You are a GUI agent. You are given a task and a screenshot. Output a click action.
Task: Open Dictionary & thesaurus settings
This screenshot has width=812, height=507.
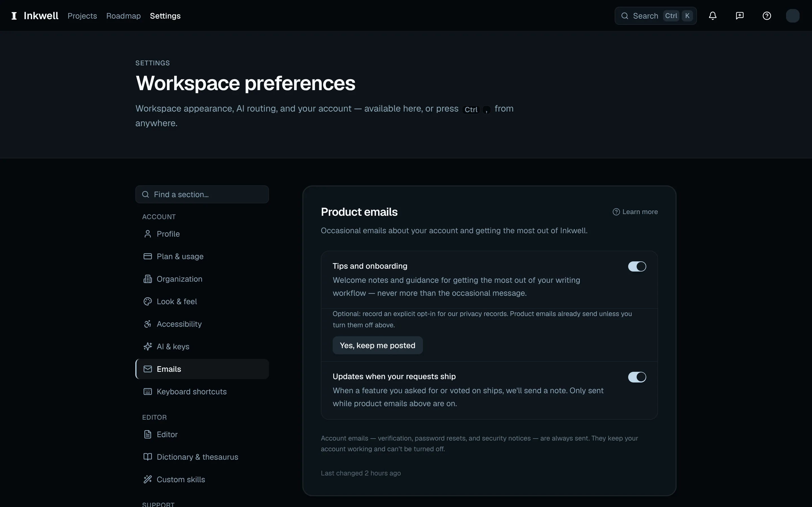coord(202,457)
